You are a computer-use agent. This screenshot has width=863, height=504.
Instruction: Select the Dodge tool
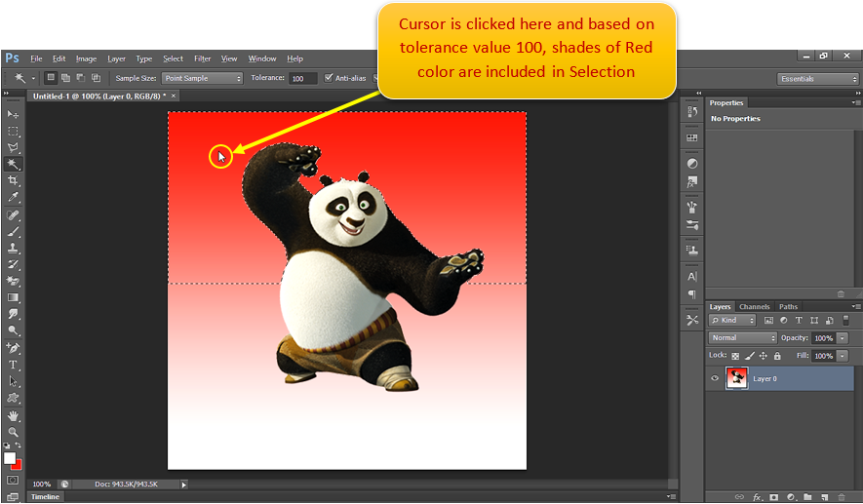click(13, 330)
